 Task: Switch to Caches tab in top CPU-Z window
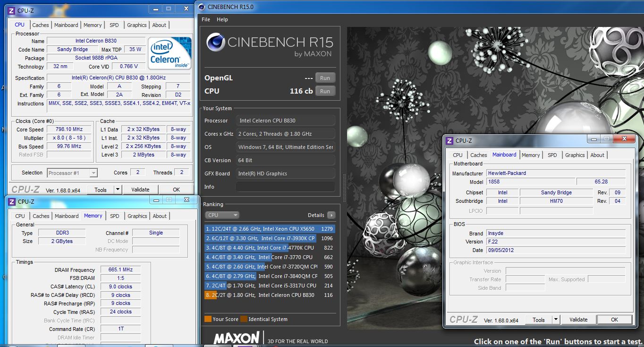[x=41, y=25]
